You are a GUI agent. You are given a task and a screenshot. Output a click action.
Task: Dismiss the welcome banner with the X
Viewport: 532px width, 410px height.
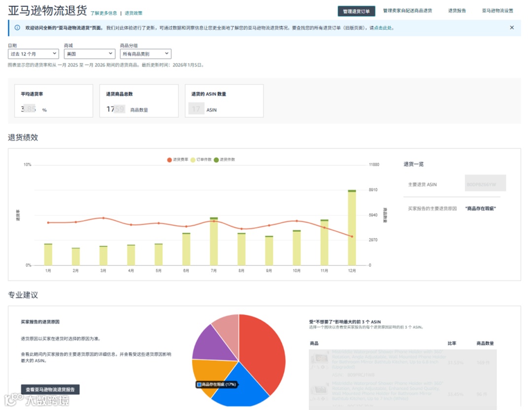[512, 28]
